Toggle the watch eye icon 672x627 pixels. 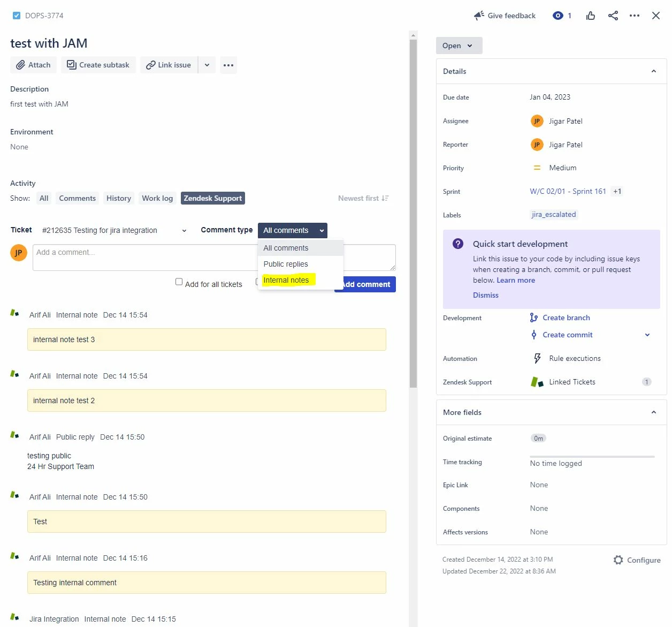point(558,16)
